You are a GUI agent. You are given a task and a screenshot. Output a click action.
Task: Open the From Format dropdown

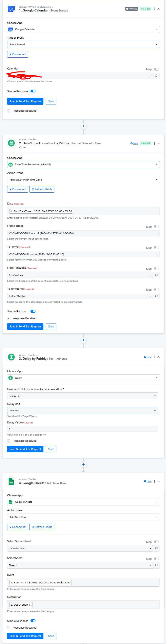[x=83, y=233]
